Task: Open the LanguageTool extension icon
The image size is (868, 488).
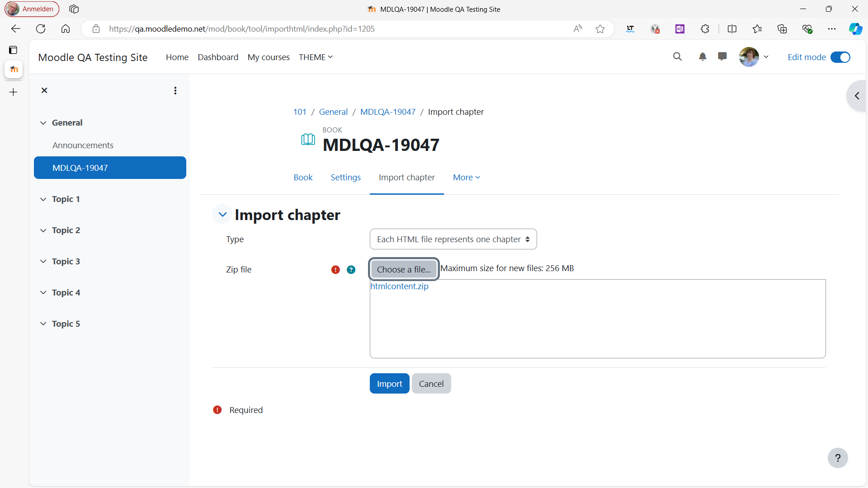Action: (630, 29)
